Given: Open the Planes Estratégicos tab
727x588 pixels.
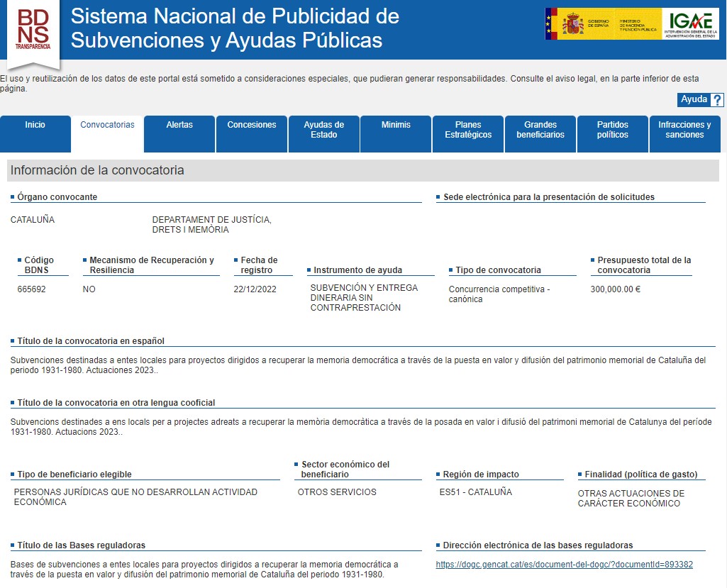Looking at the screenshot, I should point(468,130).
